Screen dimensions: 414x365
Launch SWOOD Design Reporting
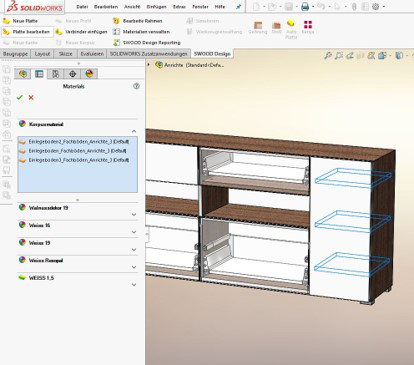click(147, 43)
